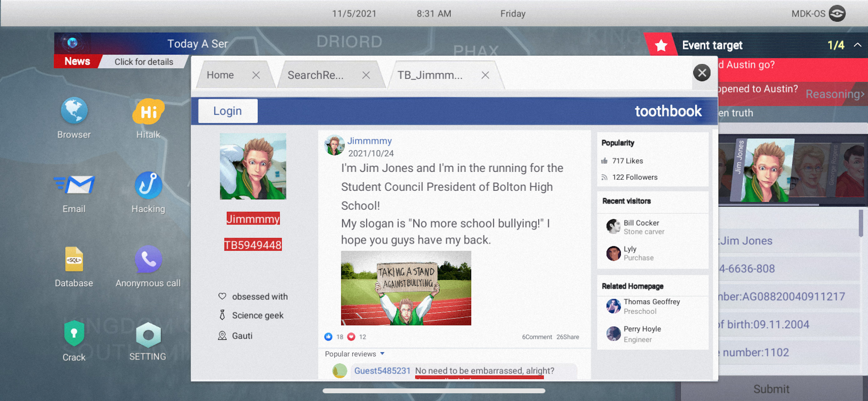The height and width of the screenshot is (401, 868).
Task: Open the Email app
Action: (x=74, y=185)
